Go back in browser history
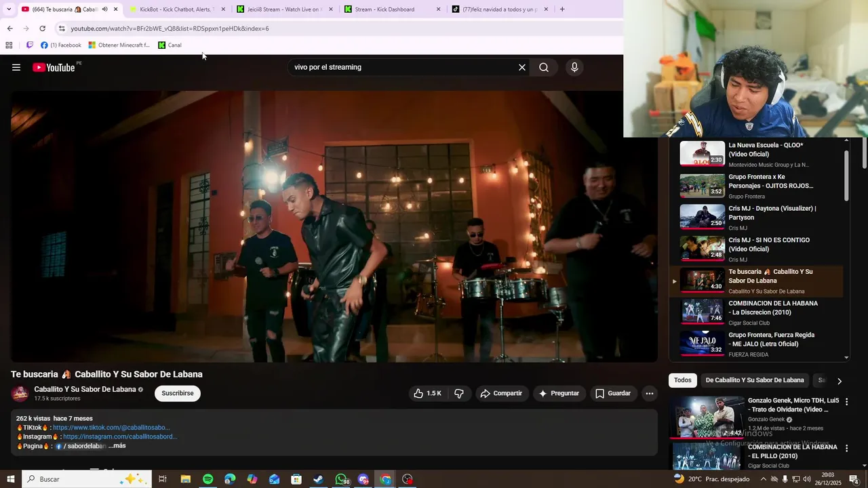 point(9,28)
